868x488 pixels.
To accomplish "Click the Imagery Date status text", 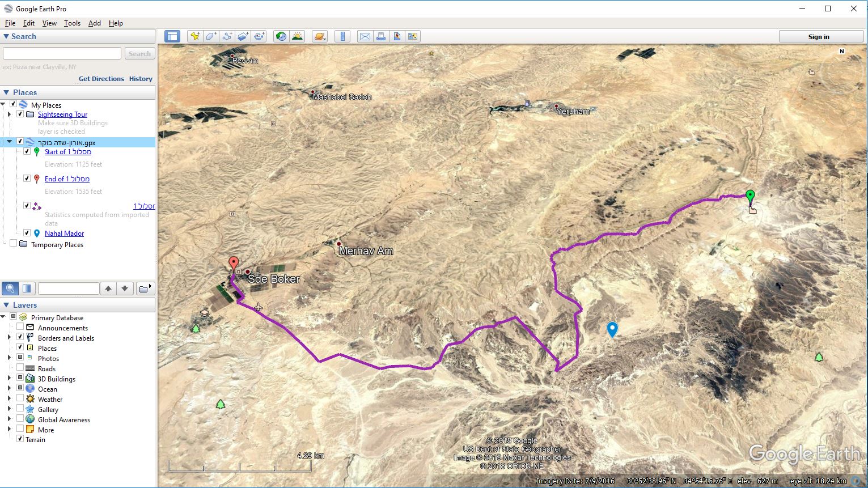I will click(575, 481).
